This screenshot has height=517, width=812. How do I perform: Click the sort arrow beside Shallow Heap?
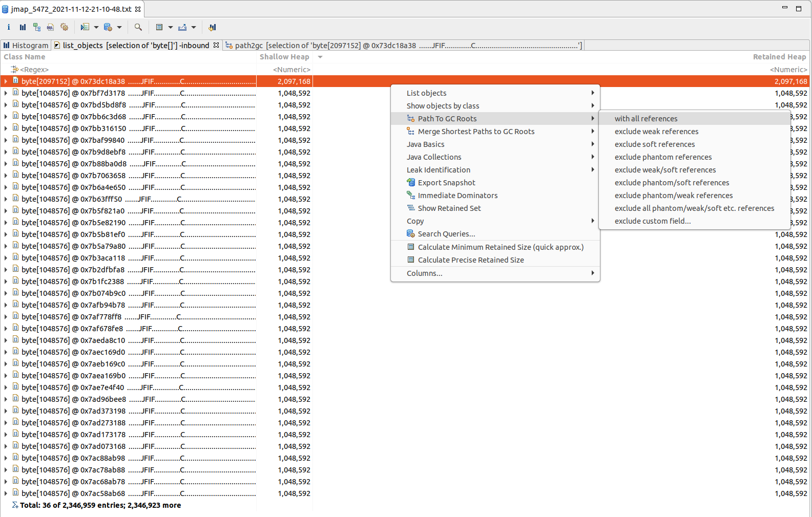point(320,57)
